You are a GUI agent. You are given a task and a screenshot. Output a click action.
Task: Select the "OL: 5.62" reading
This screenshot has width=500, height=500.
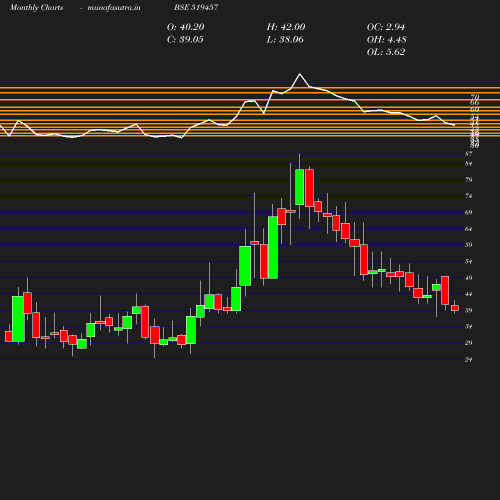[x=386, y=52]
